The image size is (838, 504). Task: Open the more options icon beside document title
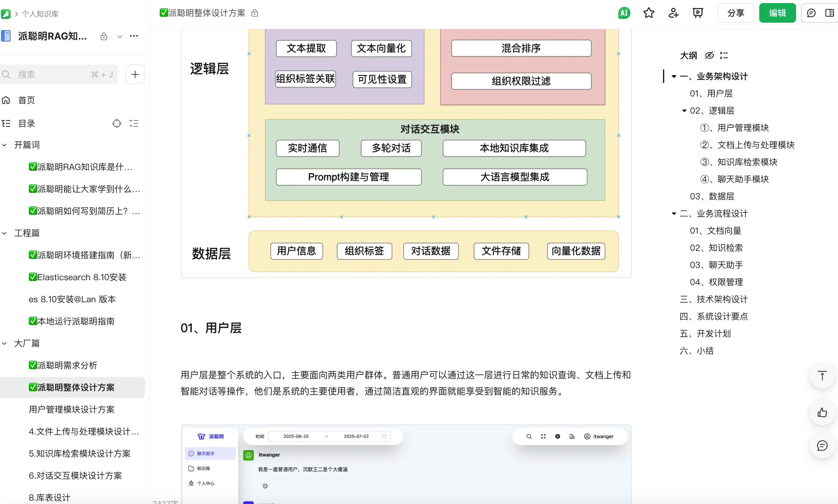pos(134,36)
